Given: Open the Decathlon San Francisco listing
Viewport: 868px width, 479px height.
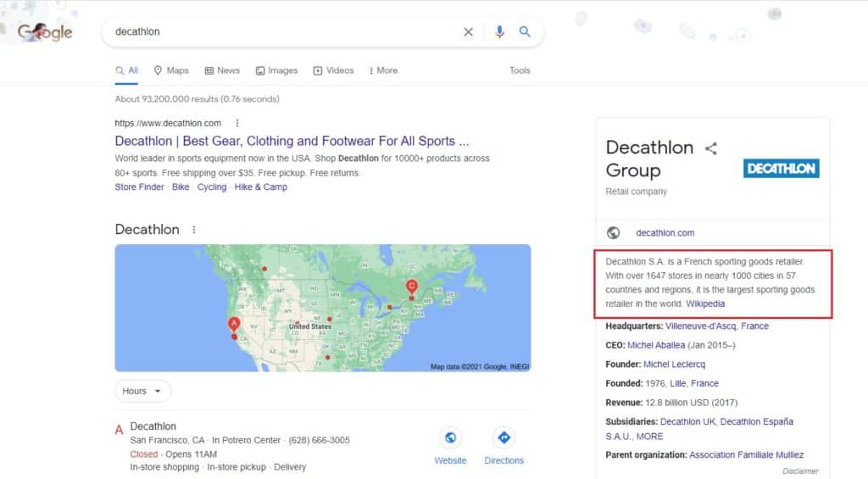Looking at the screenshot, I should click(153, 426).
